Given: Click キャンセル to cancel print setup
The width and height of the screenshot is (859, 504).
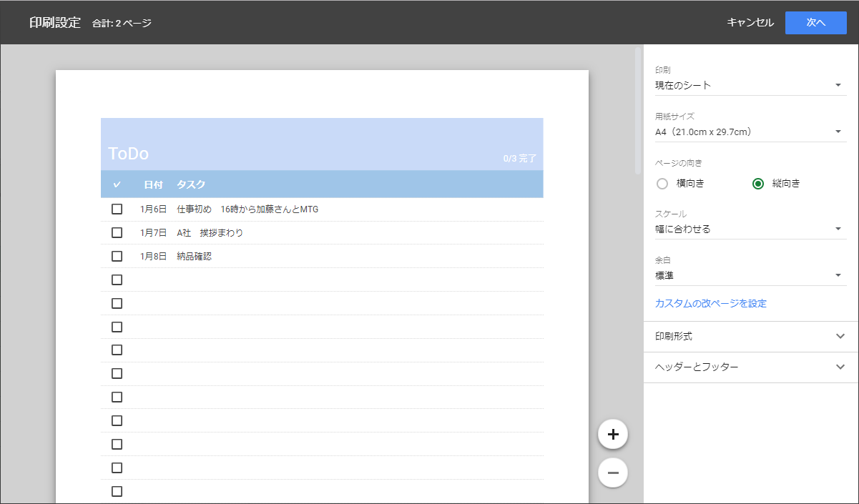Looking at the screenshot, I should (x=750, y=22).
